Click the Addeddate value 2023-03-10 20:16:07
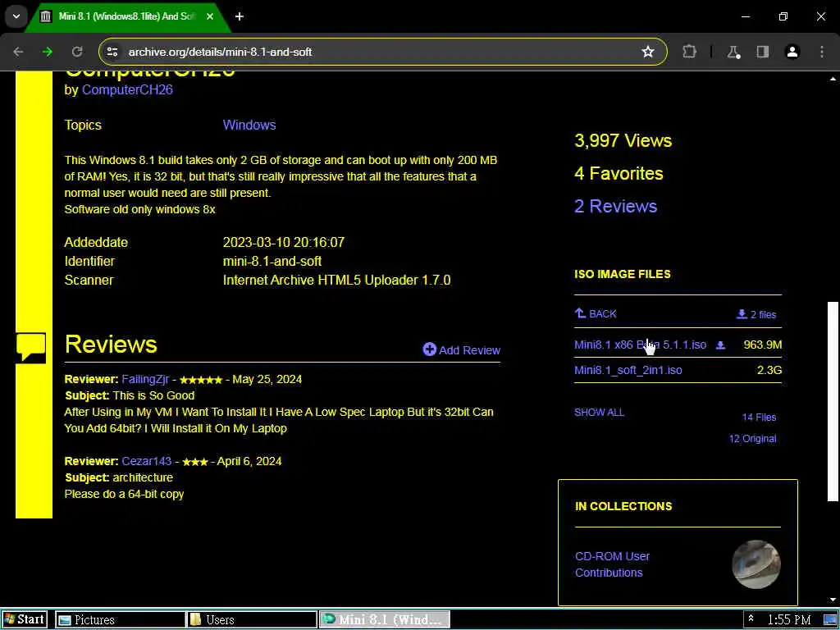840x630 pixels. tap(283, 242)
